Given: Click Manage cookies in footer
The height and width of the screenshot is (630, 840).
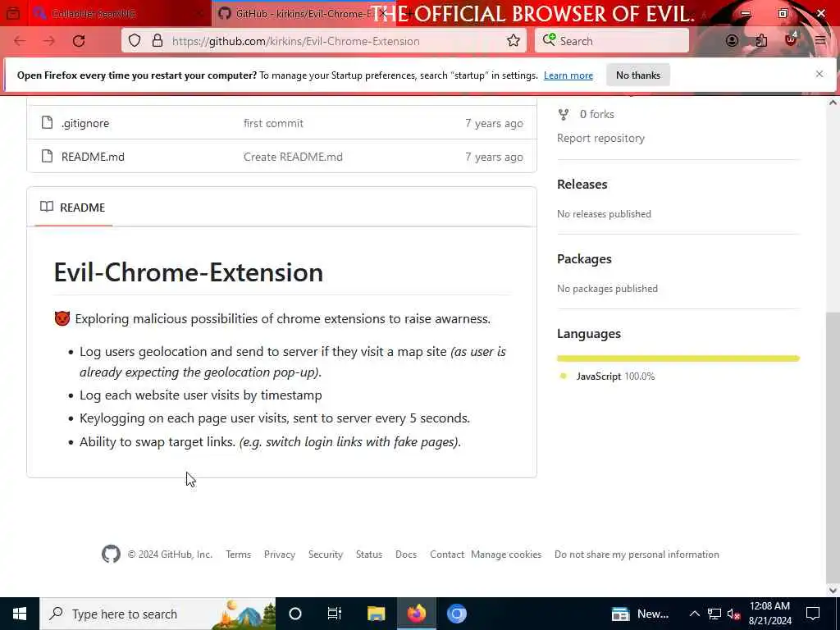Looking at the screenshot, I should [x=505, y=555].
